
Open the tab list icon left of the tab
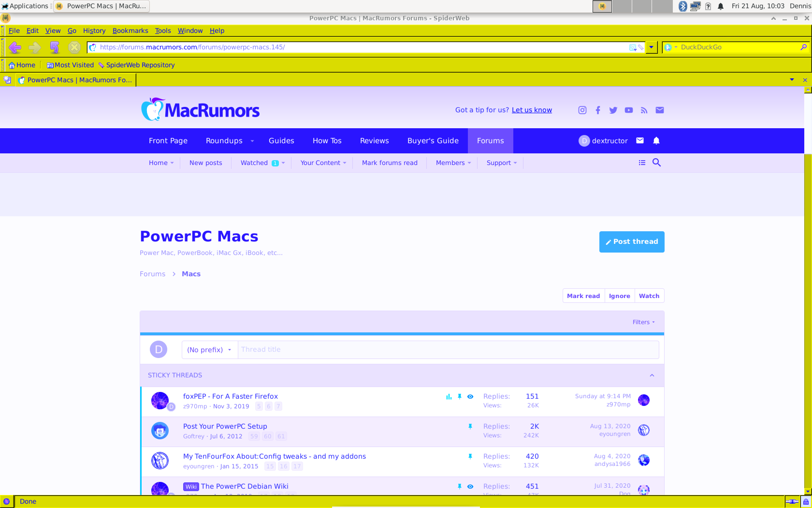click(7, 80)
